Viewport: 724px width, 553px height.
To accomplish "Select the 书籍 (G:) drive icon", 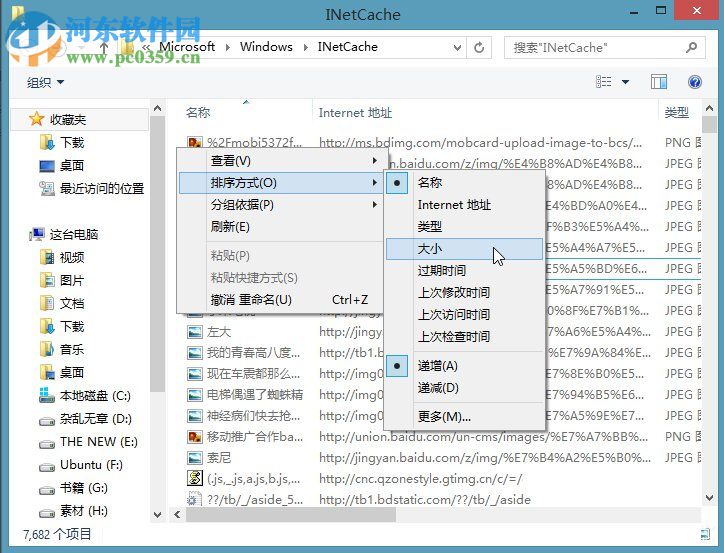I will tap(47, 489).
